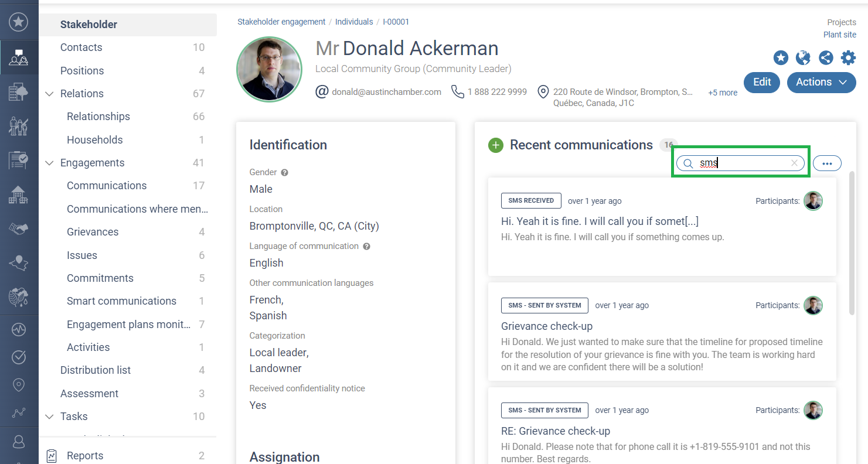The height and width of the screenshot is (464, 868).
Task: Click the favorite star icon in header
Action: (x=781, y=57)
